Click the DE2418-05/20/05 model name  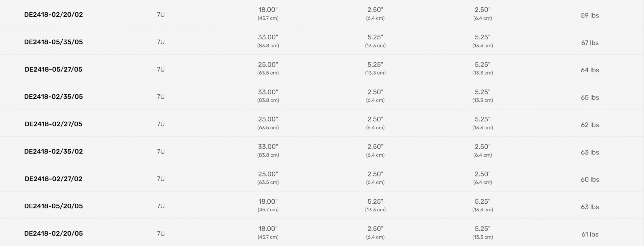tap(53, 206)
